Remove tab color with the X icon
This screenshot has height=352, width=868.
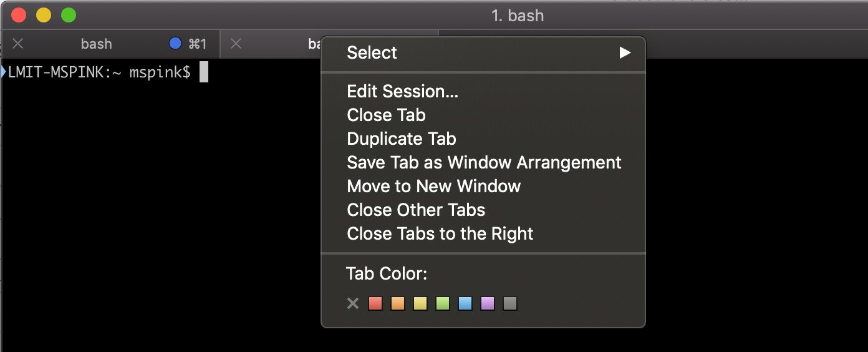(353, 304)
